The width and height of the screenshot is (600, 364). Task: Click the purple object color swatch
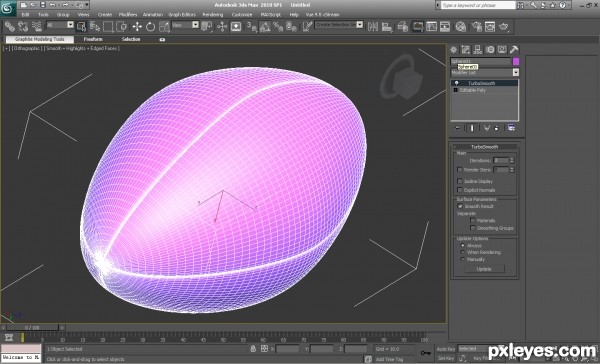point(516,61)
